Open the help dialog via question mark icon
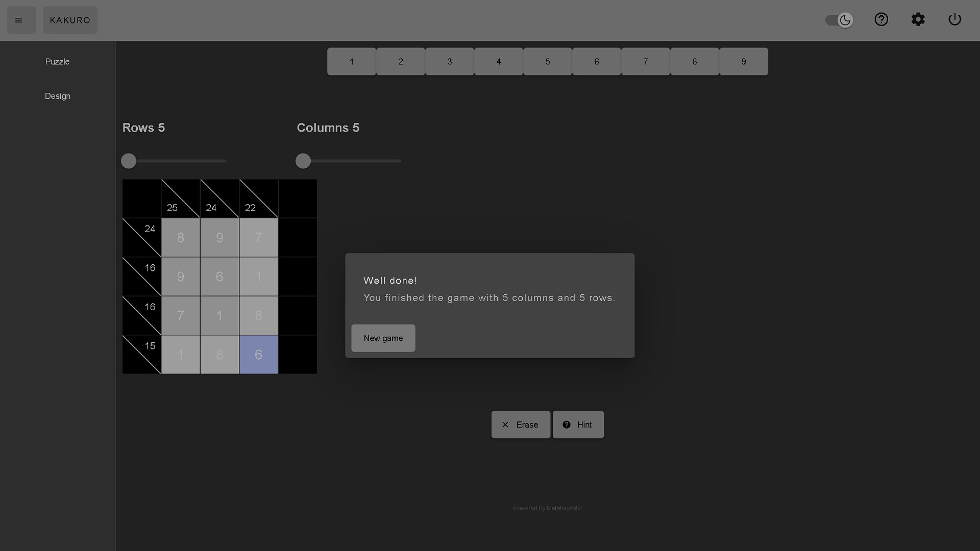Viewport: 980px width, 551px height. point(881,19)
